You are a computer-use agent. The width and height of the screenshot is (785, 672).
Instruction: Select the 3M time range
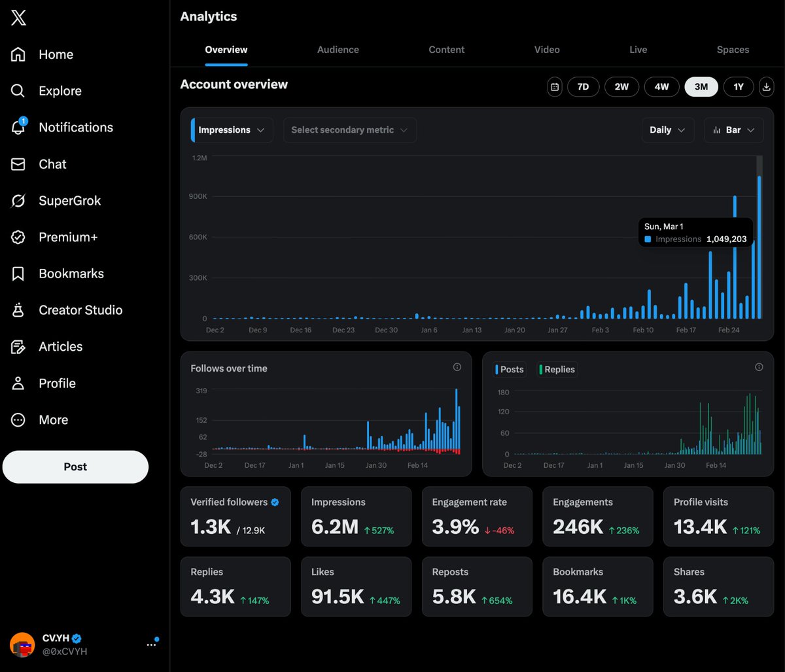701,87
